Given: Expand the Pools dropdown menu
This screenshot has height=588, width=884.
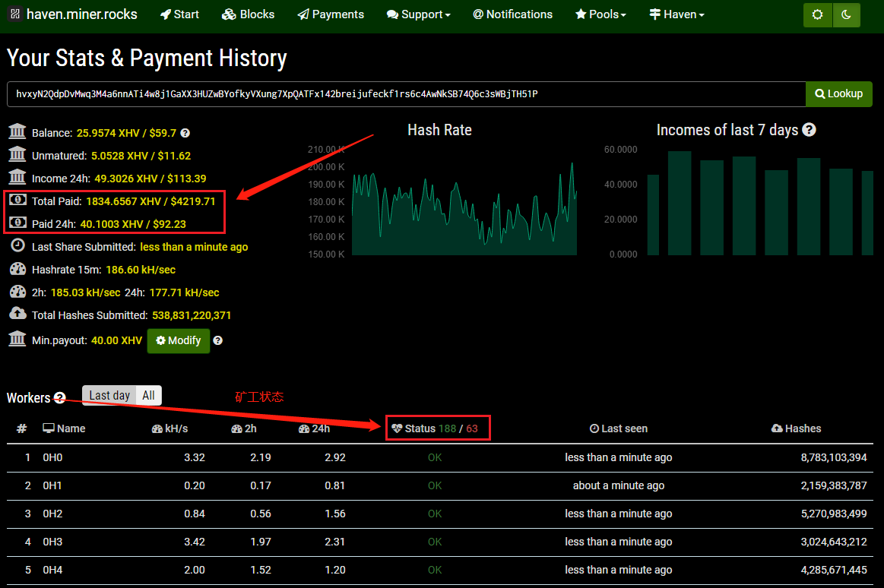Looking at the screenshot, I should (x=600, y=14).
